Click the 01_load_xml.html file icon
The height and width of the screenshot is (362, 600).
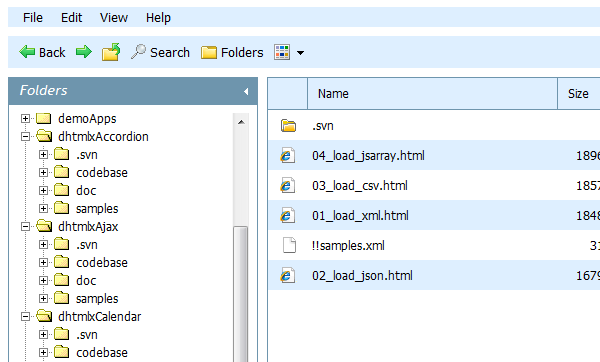(287, 215)
